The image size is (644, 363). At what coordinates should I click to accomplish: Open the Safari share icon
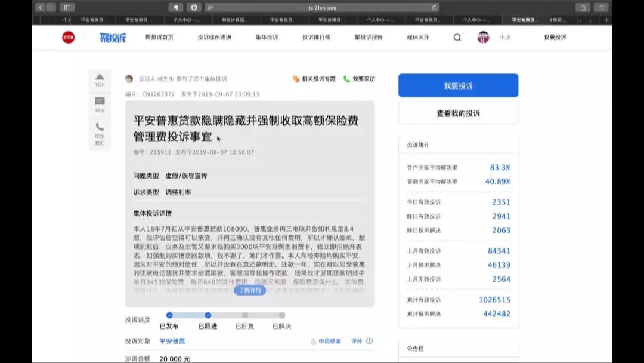583,7
